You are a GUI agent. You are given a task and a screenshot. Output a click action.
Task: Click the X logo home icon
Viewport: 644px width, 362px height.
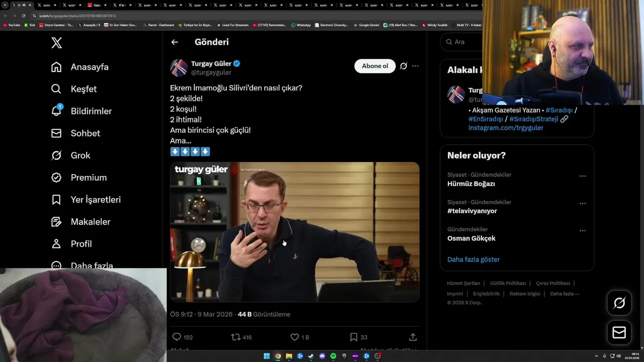(x=57, y=43)
